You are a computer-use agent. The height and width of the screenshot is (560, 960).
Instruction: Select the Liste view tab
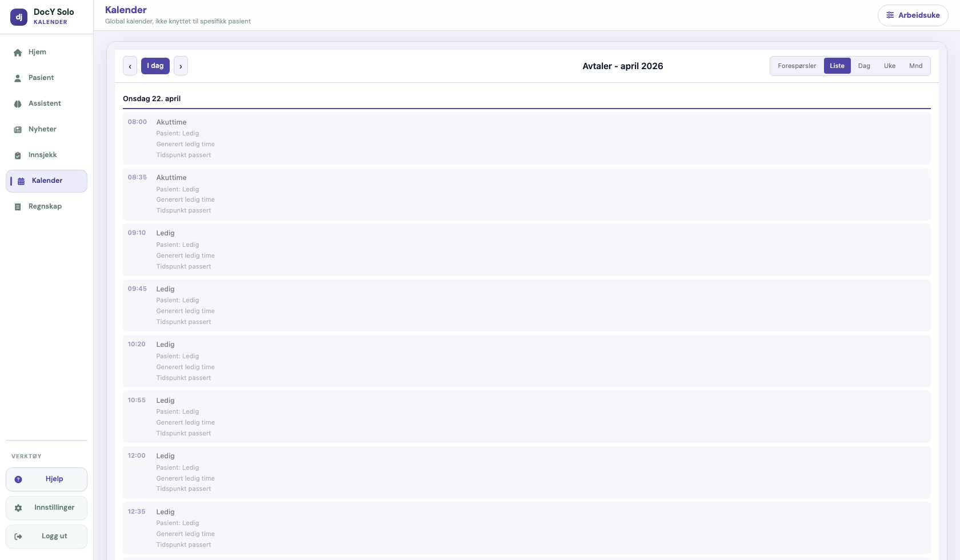pos(837,66)
